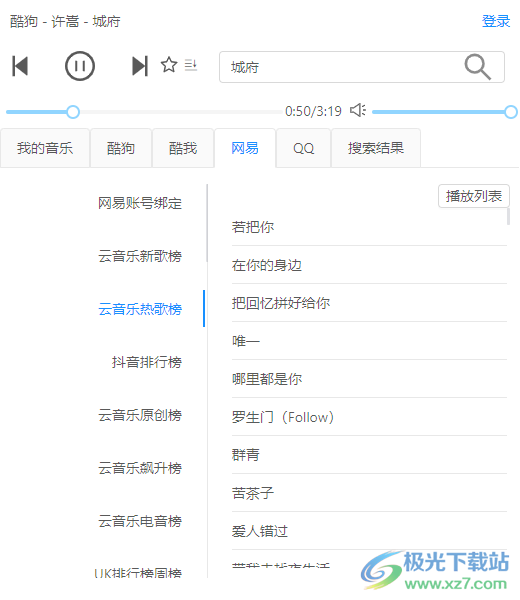Play the song 把回忆拼好给你
520x600 pixels.
(x=369, y=303)
